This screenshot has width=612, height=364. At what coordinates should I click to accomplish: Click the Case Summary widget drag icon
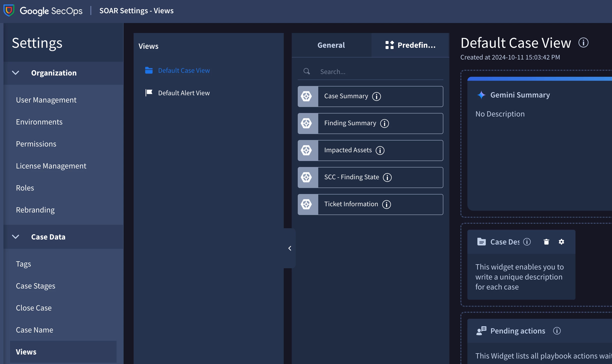click(x=307, y=96)
